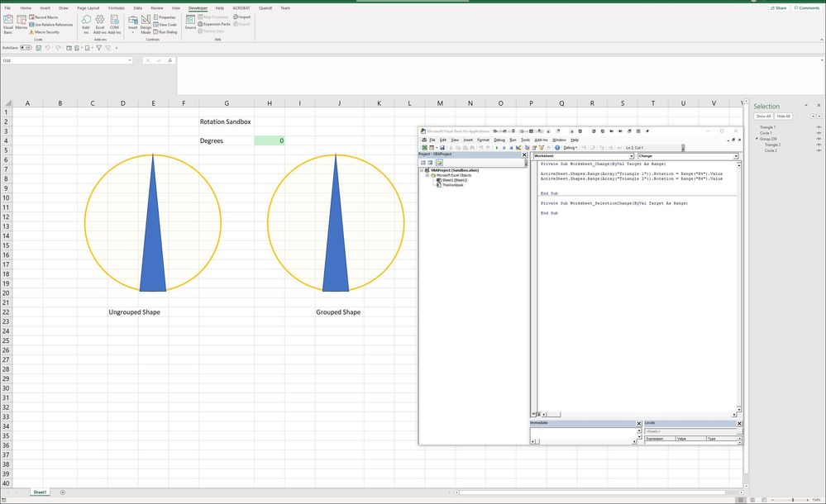Open Excel Add-ins dialog

click(99, 24)
